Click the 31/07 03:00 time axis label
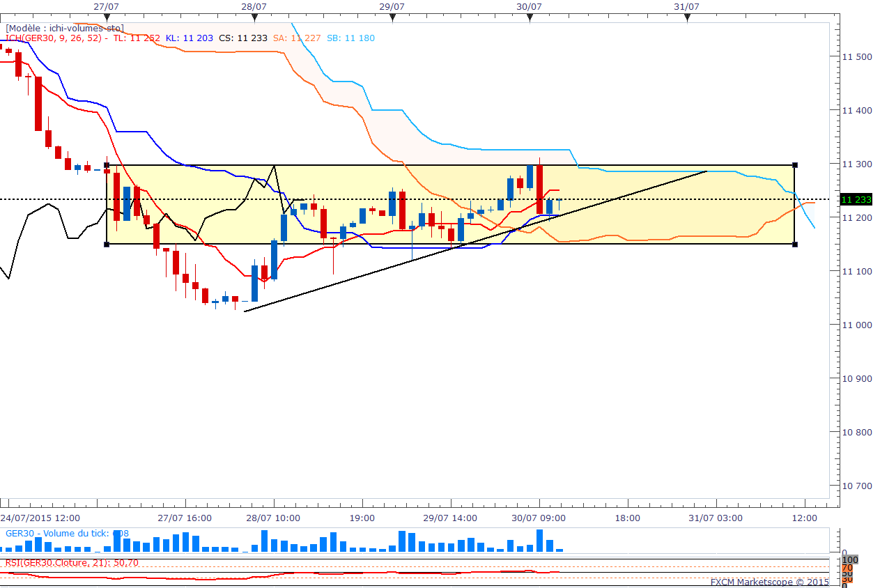Viewport: 880px width, 588px height. [x=716, y=518]
